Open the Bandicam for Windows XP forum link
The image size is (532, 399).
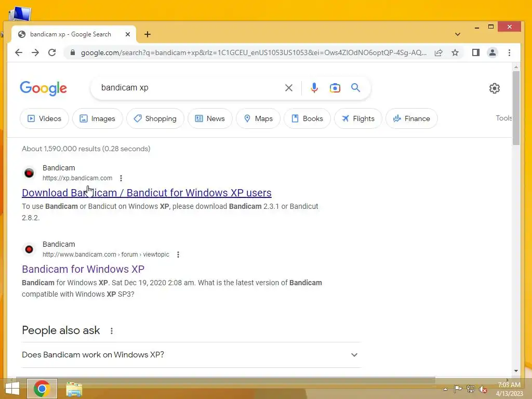coord(83,269)
